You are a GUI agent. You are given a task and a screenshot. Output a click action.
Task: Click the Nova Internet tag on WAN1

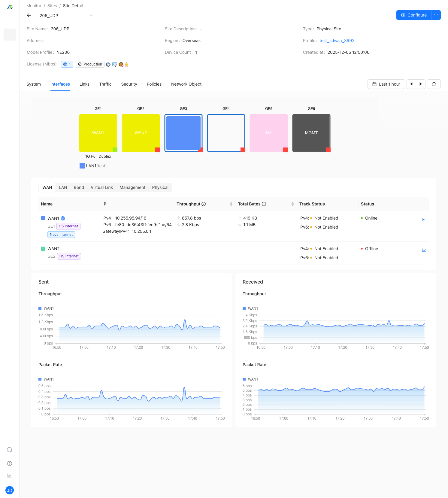pyautogui.click(x=61, y=235)
